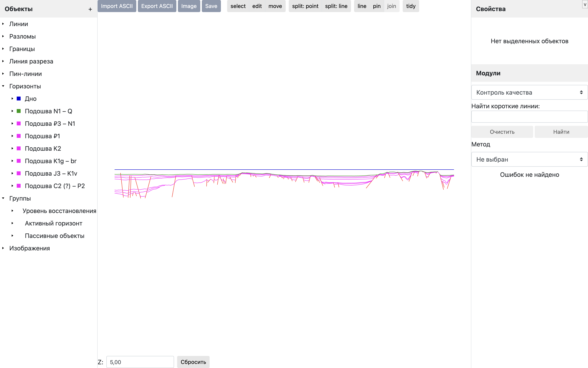The width and height of the screenshot is (588, 368).
Task: Expand the Линии tree node
Action: pyautogui.click(x=3, y=24)
